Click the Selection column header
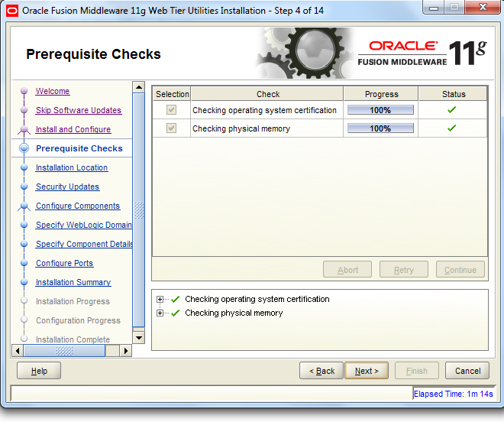 tap(172, 94)
